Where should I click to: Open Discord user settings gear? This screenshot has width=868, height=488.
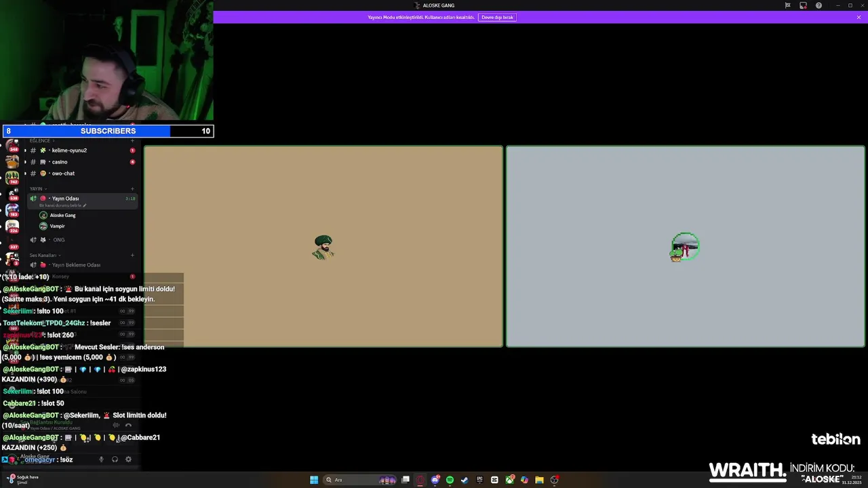point(128,460)
